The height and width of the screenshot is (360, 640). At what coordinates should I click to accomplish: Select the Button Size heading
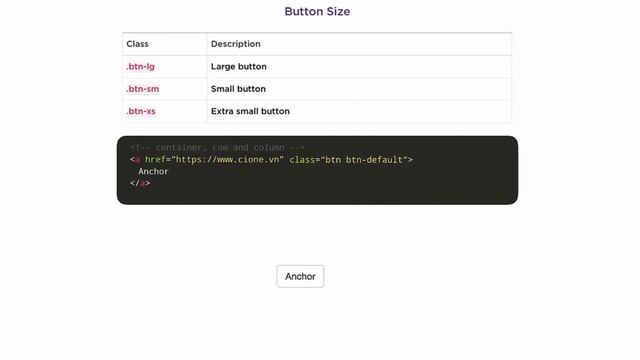click(317, 11)
